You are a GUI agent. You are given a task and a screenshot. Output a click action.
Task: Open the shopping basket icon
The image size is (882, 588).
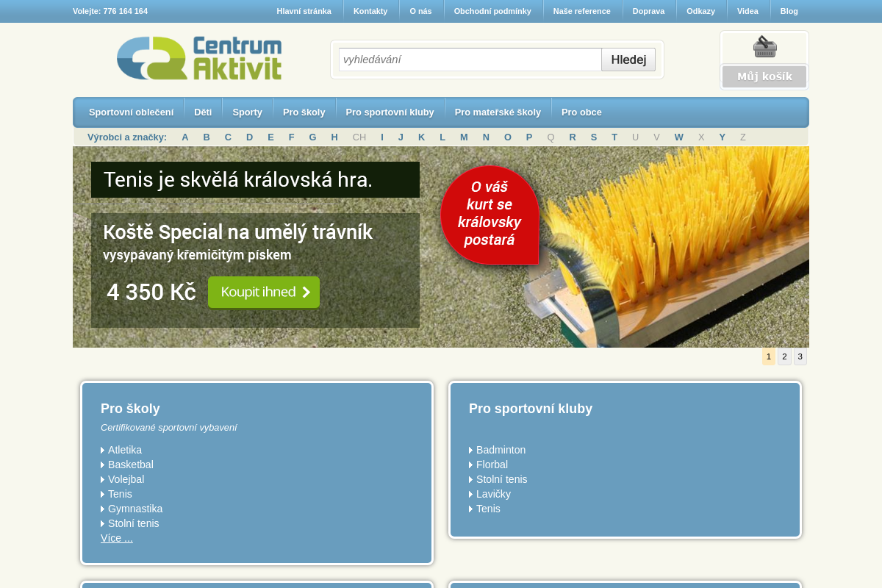coord(764,46)
